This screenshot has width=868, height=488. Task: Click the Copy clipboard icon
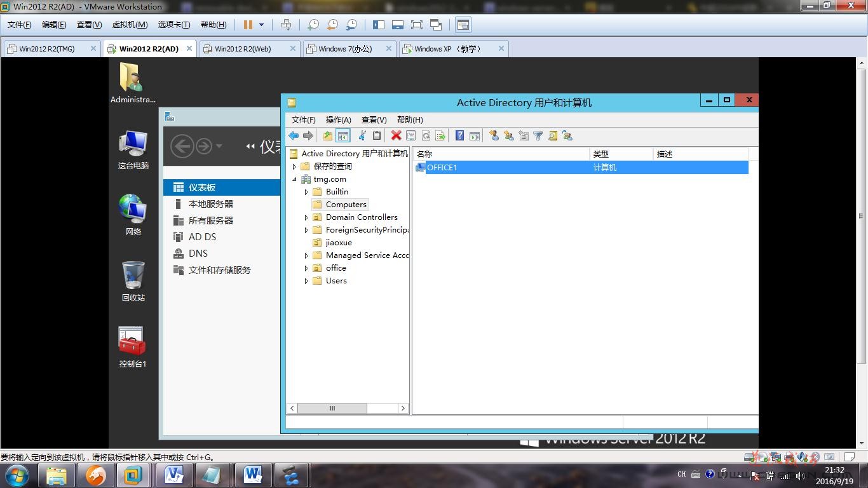tap(377, 135)
